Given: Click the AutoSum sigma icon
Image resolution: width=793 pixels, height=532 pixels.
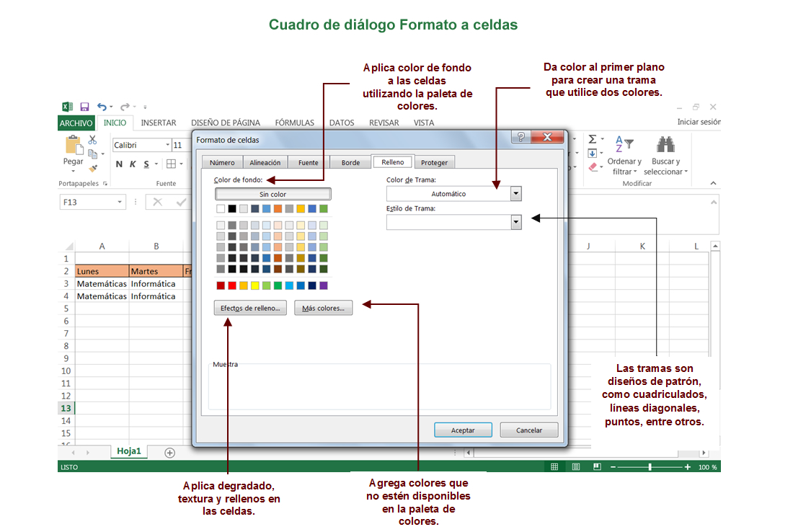Looking at the screenshot, I should [593, 139].
